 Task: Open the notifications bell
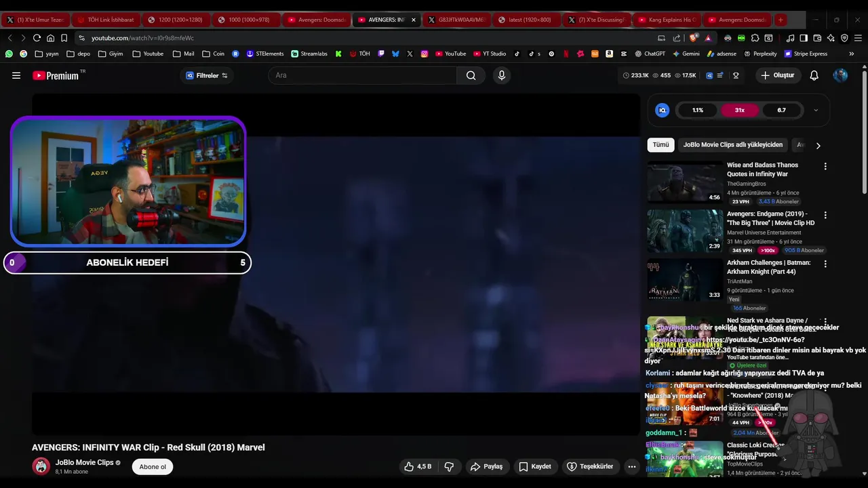814,75
